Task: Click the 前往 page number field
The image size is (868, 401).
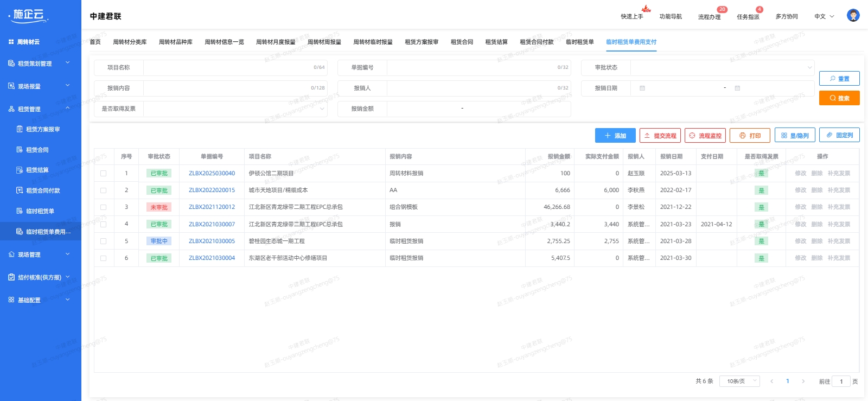Action: (841, 381)
